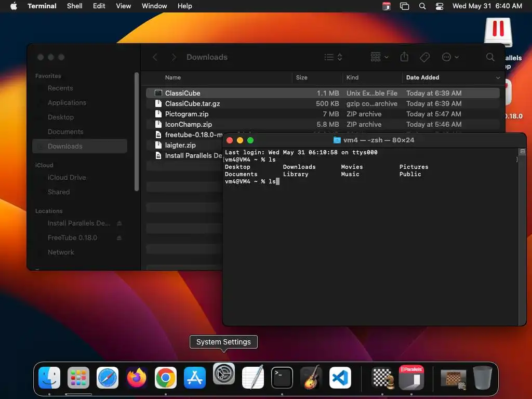Screen dimensions: 532x399
Task: Click the menu bar date and time
Action: tap(487, 6)
